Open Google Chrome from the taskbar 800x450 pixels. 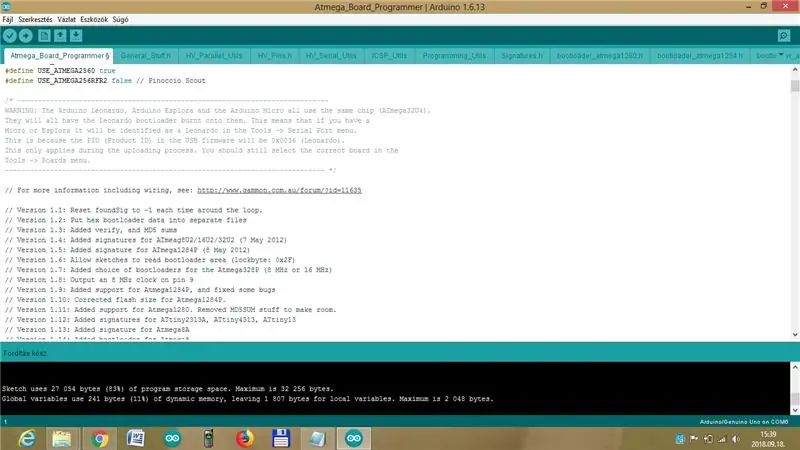point(99,438)
